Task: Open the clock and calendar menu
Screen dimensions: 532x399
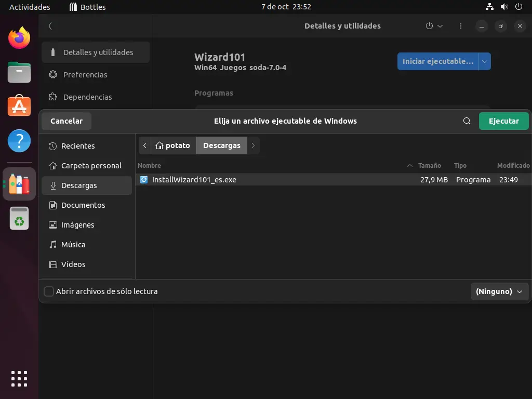Action: click(x=286, y=7)
